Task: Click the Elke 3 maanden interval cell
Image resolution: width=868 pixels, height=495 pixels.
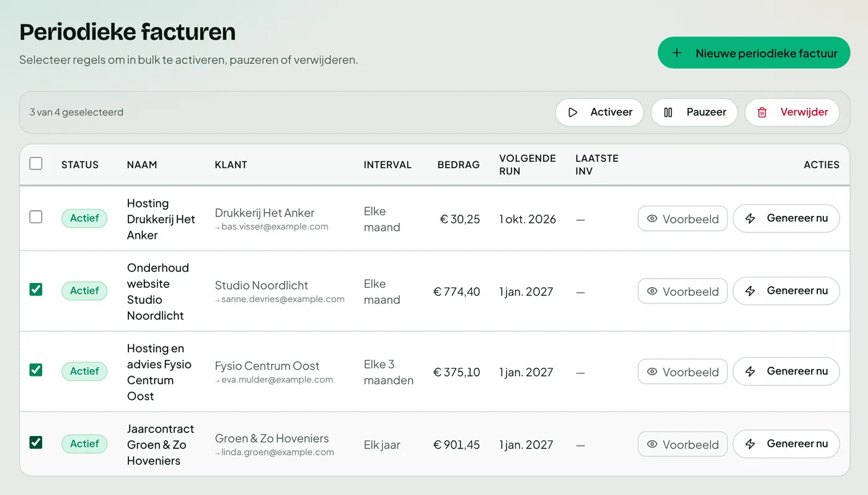Action: 389,372
